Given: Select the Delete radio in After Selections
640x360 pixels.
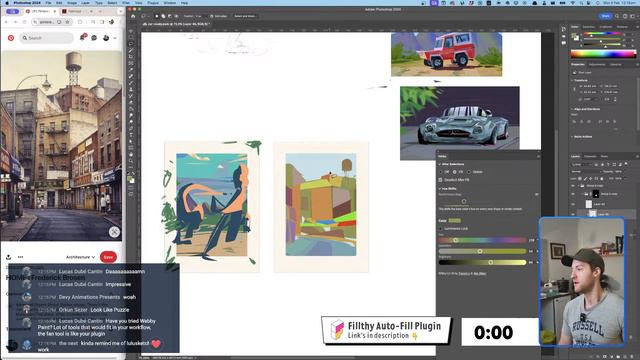Looking at the screenshot, I should point(469,172).
